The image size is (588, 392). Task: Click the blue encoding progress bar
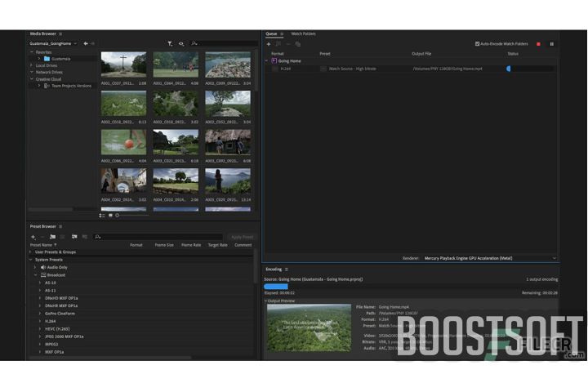(x=276, y=287)
